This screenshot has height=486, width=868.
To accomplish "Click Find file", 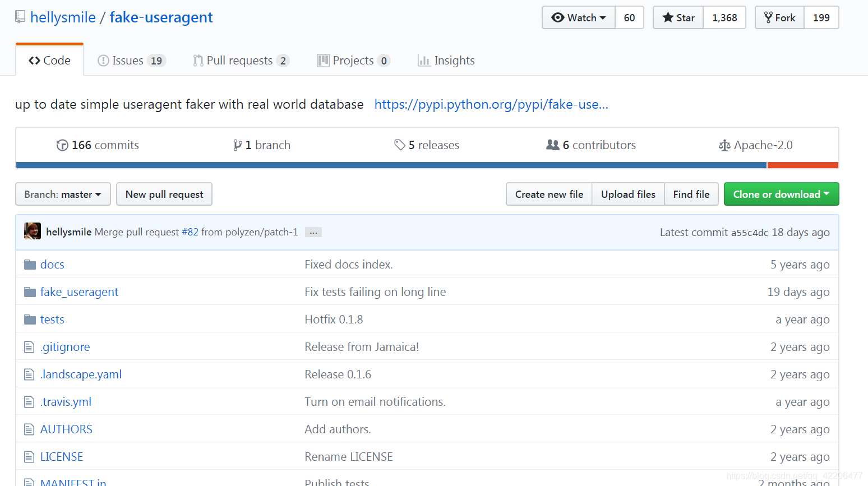I will [x=691, y=194].
